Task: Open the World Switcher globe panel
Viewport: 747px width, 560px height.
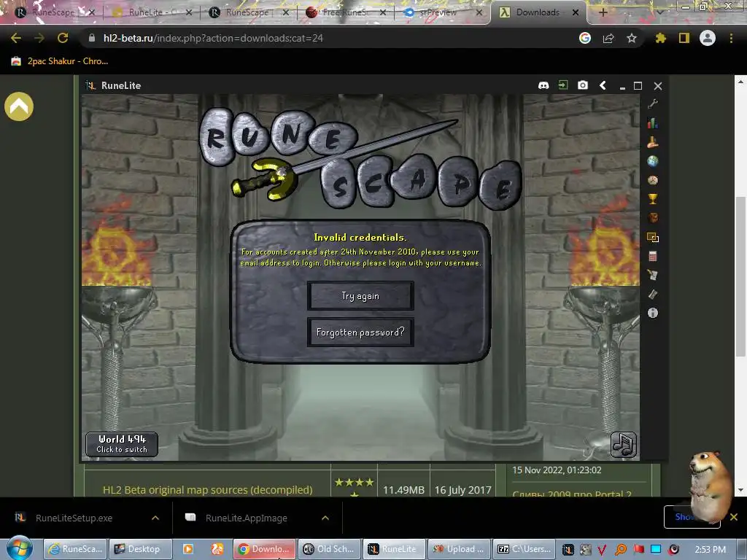Action: point(653,161)
